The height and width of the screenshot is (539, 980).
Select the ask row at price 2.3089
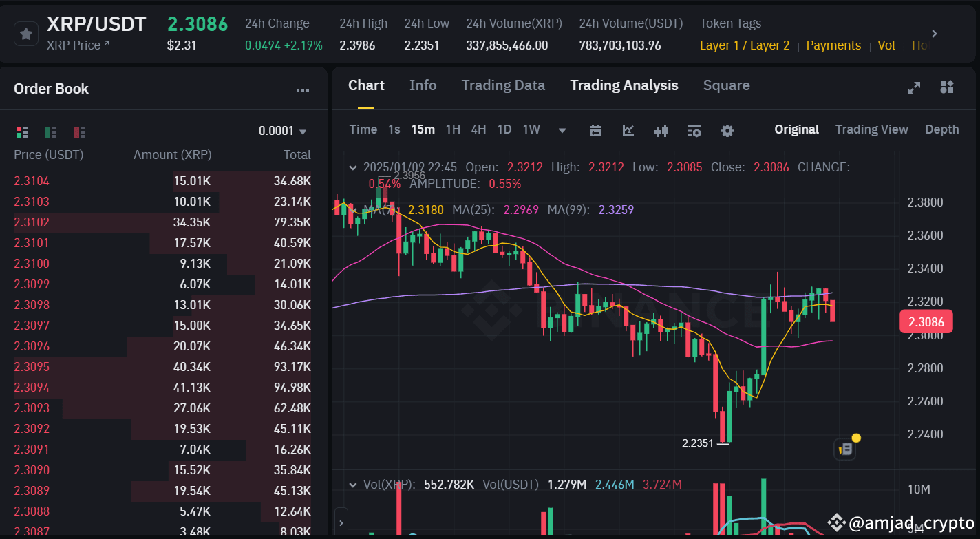(x=162, y=491)
